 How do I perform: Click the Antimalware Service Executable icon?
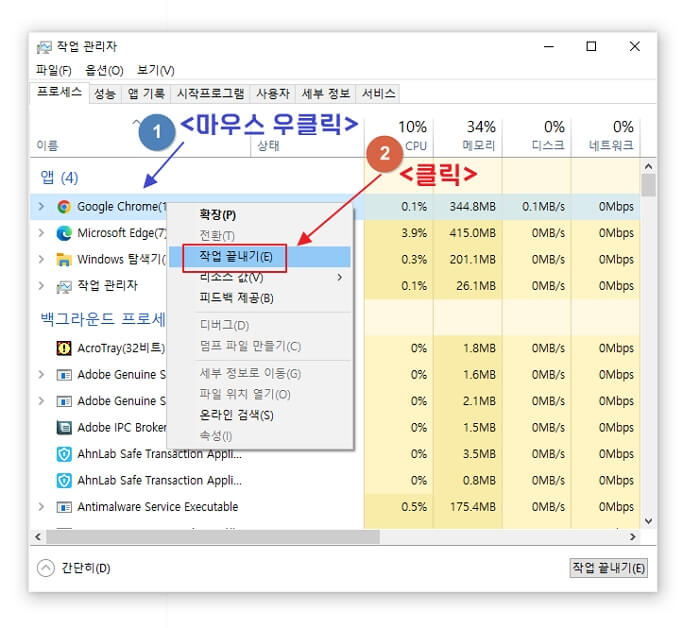[x=64, y=507]
